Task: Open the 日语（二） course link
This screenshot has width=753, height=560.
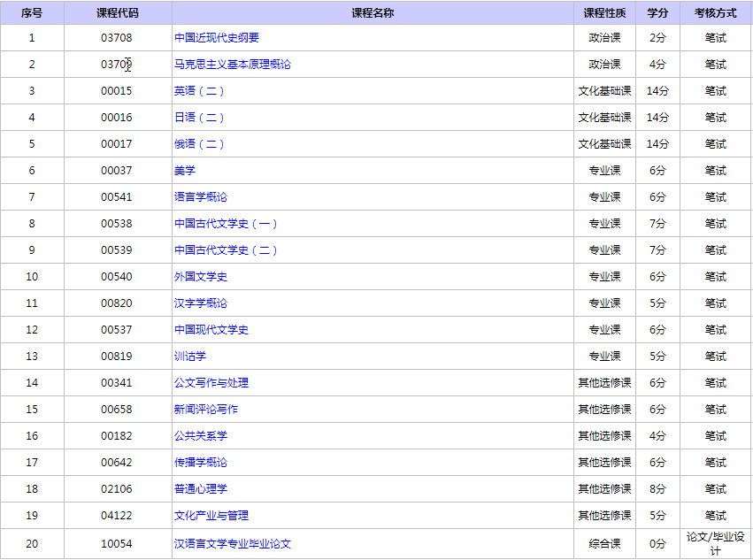Action: [x=199, y=117]
